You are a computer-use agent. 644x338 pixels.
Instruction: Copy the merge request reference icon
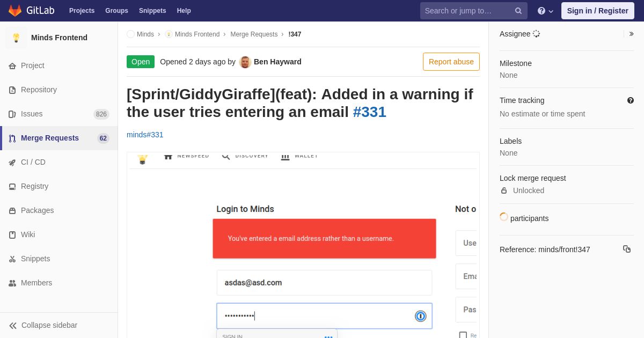point(627,249)
